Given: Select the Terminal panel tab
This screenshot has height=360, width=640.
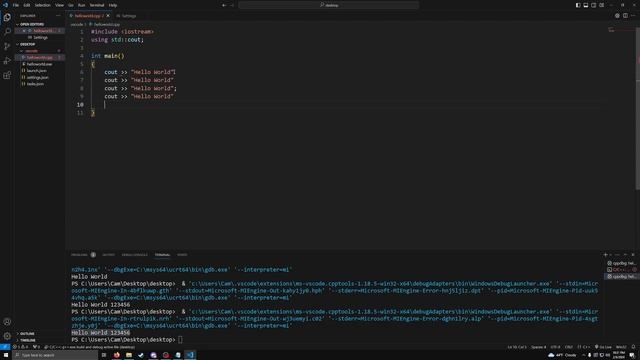Looking at the screenshot, I should pyautogui.click(x=162, y=255).
